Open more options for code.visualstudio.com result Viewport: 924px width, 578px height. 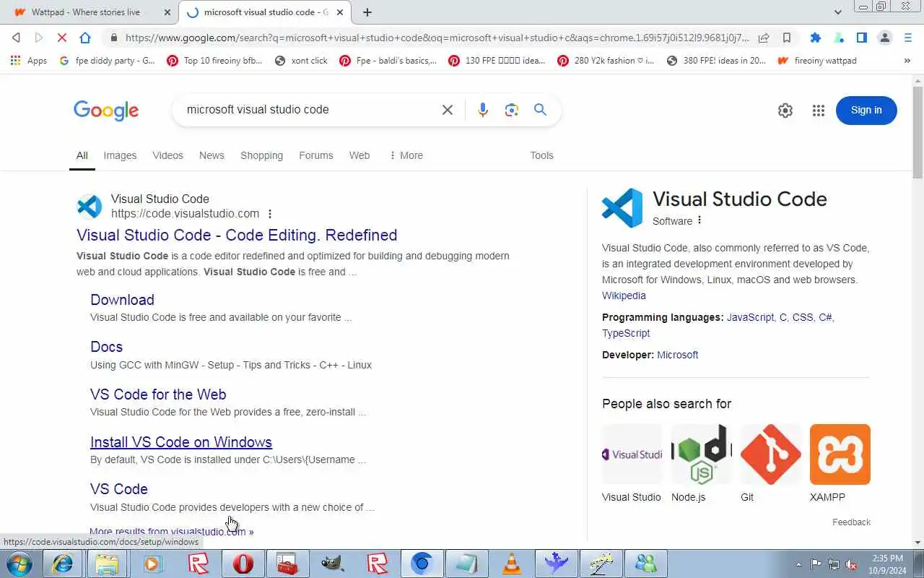pos(270,214)
